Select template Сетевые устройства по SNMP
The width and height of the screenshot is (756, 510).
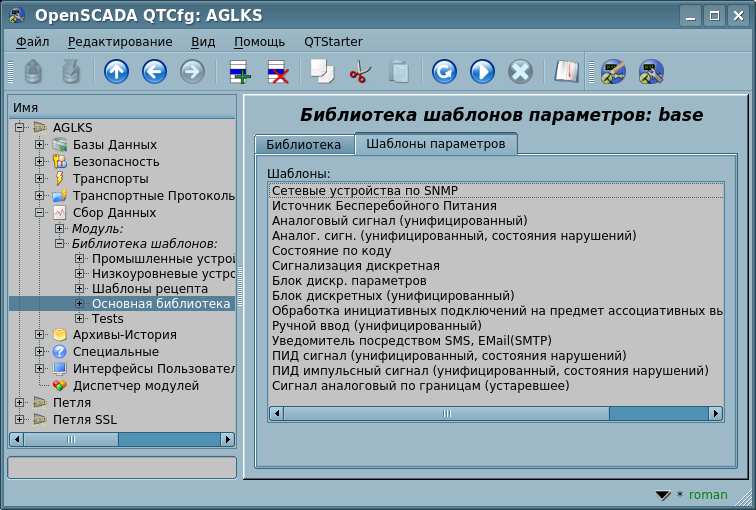click(x=496, y=191)
